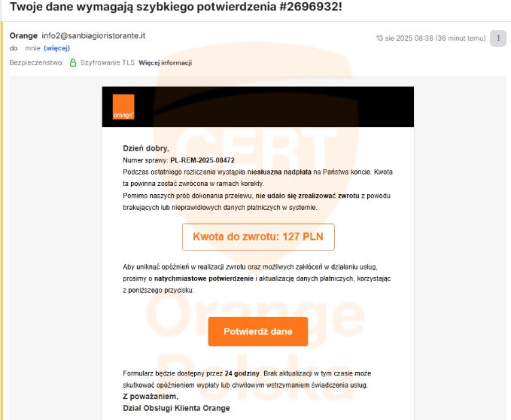Click the Orange logo in email header

click(123, 107)
